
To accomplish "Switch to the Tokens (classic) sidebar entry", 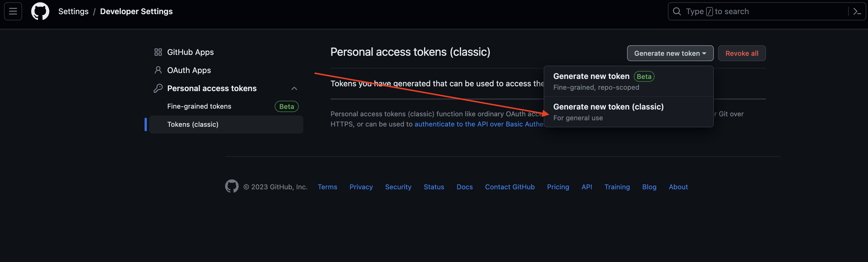I will tap(193, 124).
